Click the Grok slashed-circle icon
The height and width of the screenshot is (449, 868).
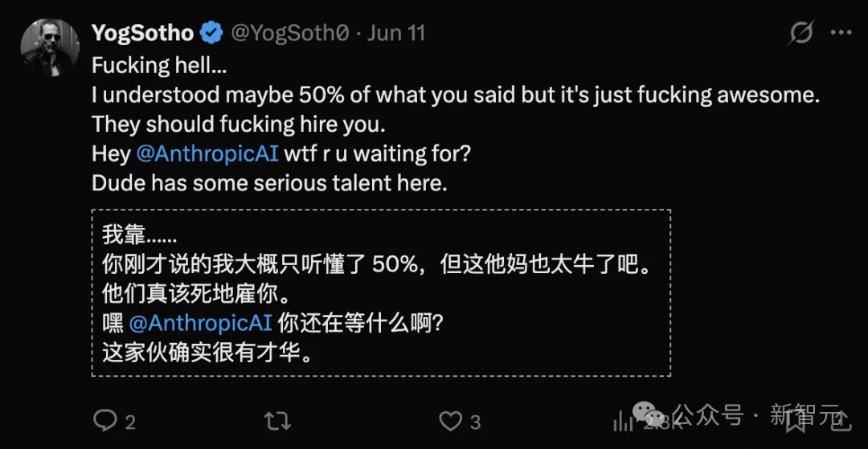[x=801, y=32]
